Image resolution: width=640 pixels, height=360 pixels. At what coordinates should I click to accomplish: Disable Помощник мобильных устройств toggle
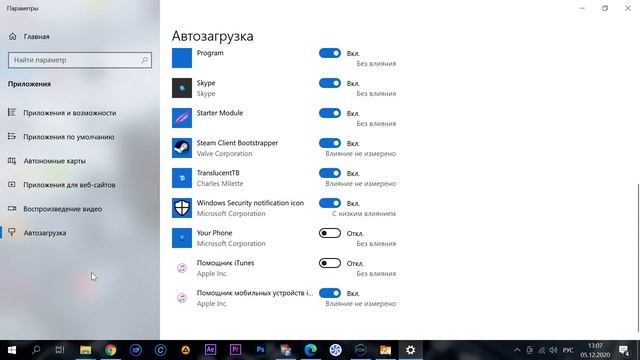click(330, 293)
